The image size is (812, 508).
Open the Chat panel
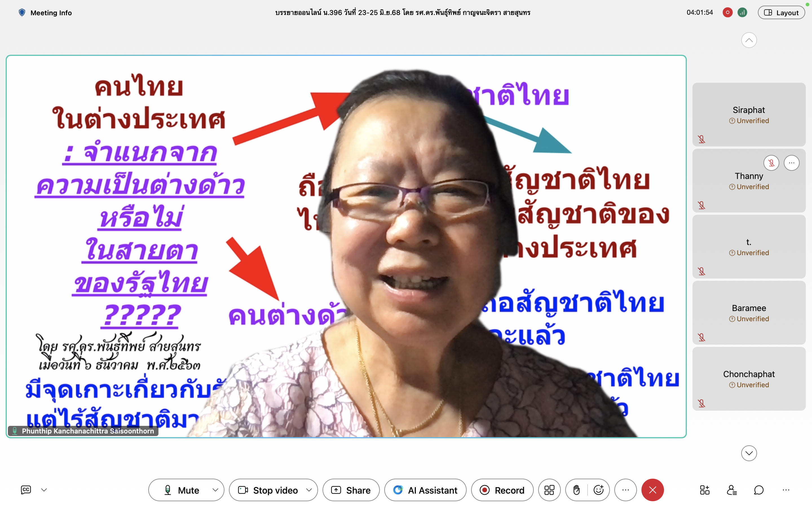pyautogui.click(x=759, y=490)
